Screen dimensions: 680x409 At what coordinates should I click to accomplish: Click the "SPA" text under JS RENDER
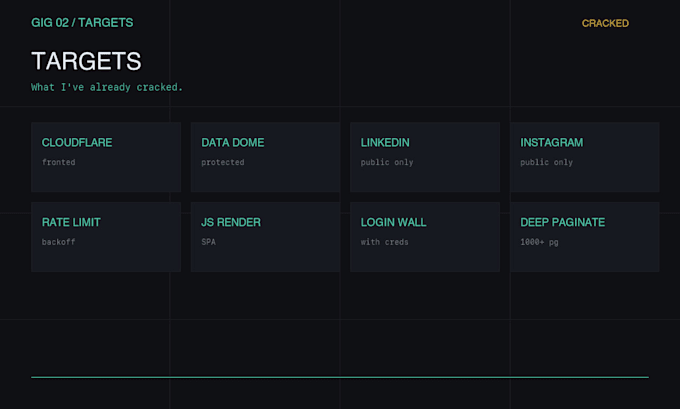click(209, 242)
